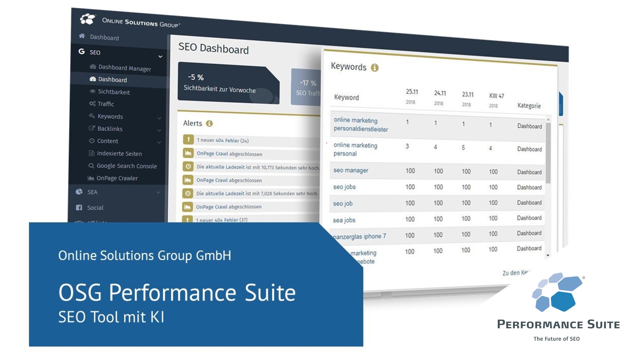644x361 pixels.
Task: Open the Traffic menu item
Action: pos(106,104)
